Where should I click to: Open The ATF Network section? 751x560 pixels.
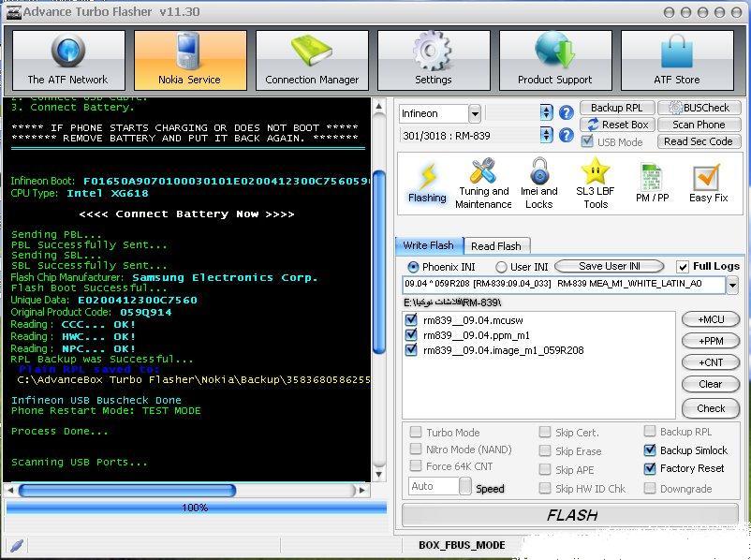(68, 60)
